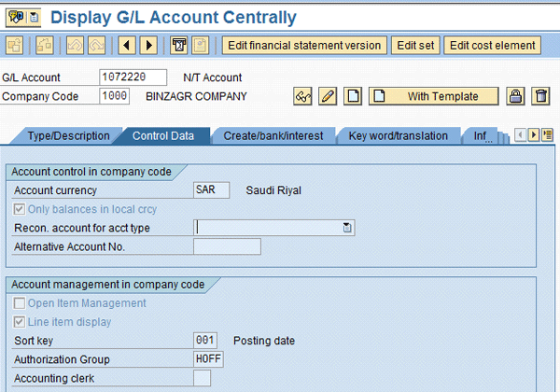Image resolution: width=560 pixels, height=392 pixels.
Task: Open the Create/bank/interest tab
Action: tap(273, 136)
